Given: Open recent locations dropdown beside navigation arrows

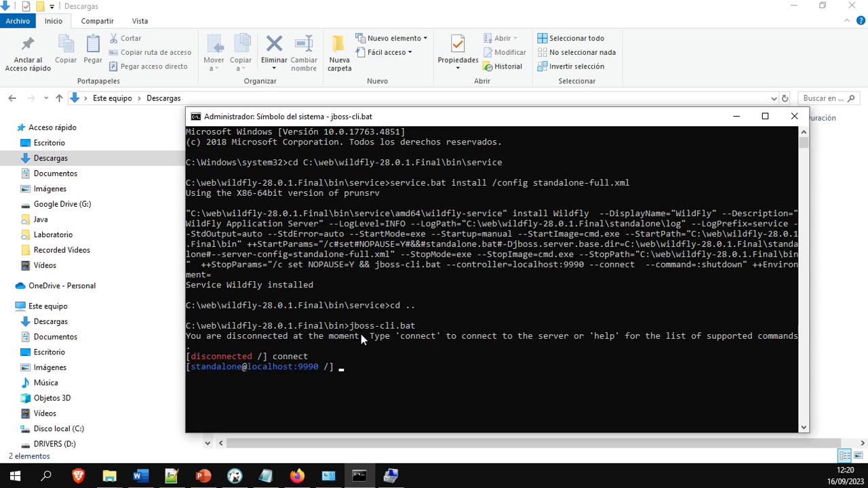Looking at the screenshot, I should click(x=46, y=98).
